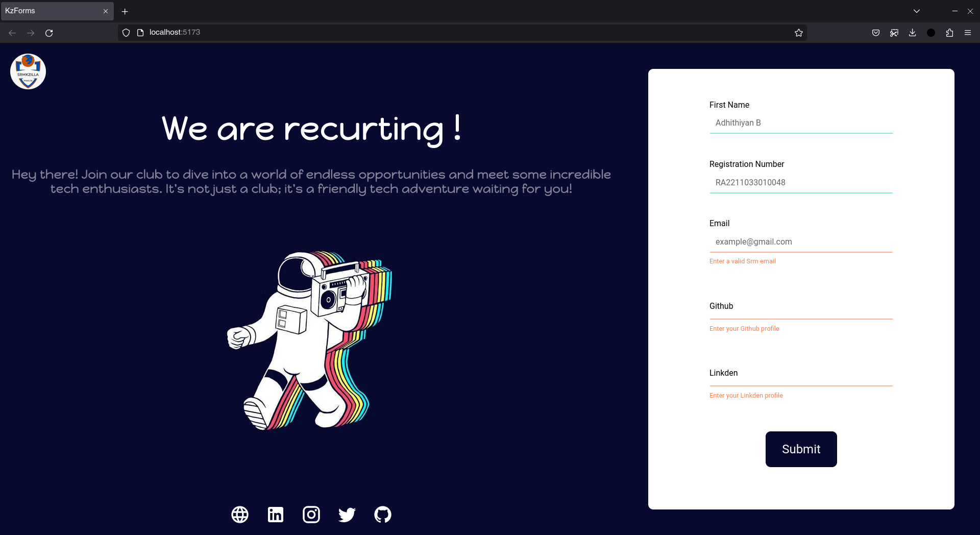This screenshot has width=980, height=535.
Task: Open a new browser tab
Action: 125,11
